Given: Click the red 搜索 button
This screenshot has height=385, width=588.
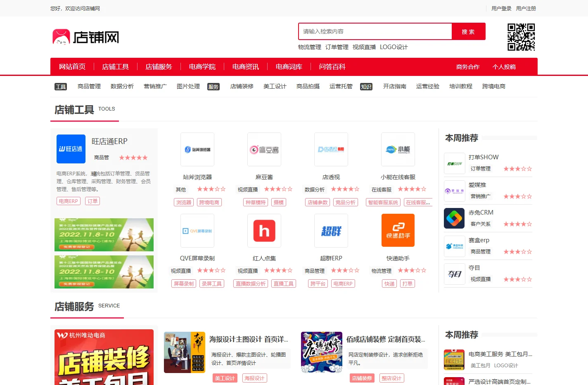Looking at the screenshot, I should click(468, 31).
